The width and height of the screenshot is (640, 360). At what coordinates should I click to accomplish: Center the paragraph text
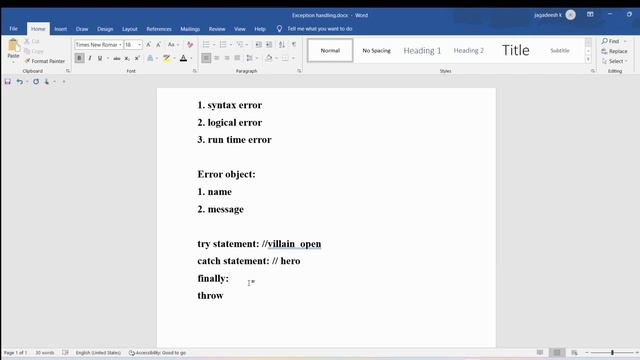[x=217, y=58]
